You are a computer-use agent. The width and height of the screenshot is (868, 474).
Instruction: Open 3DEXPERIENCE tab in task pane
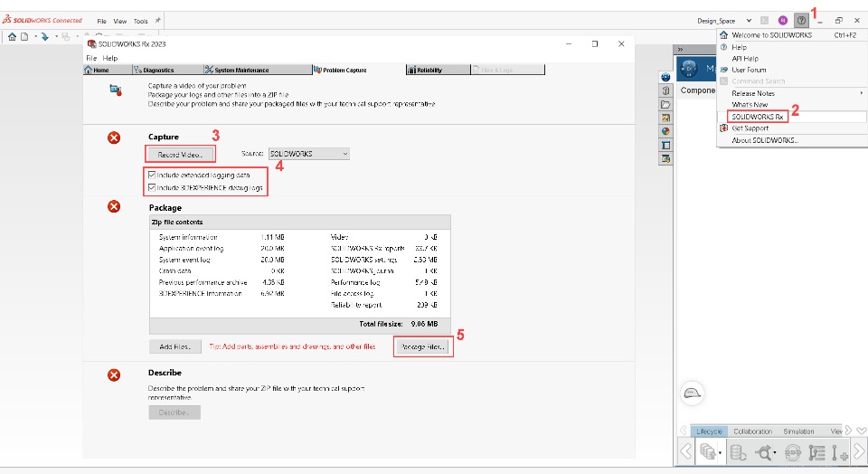(666, 77)
